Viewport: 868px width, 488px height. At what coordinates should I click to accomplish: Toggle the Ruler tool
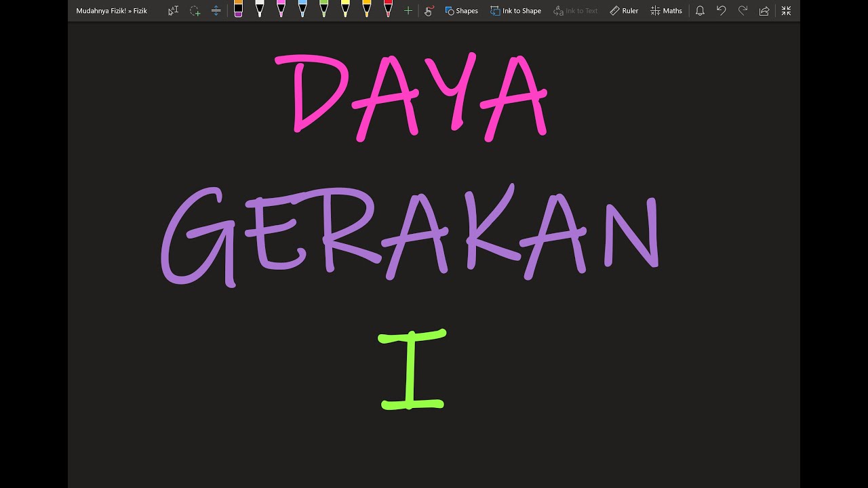[624, 11]
